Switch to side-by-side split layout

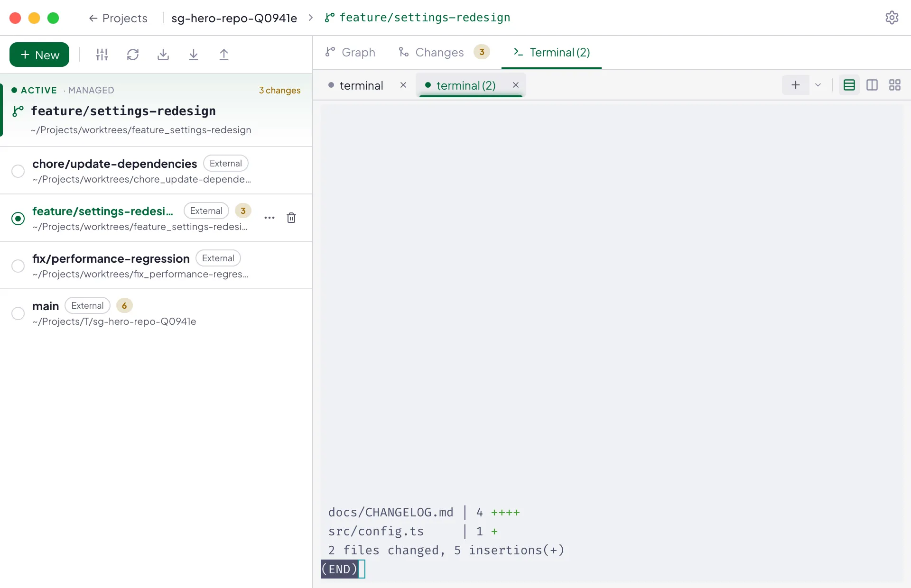point(872,85)
